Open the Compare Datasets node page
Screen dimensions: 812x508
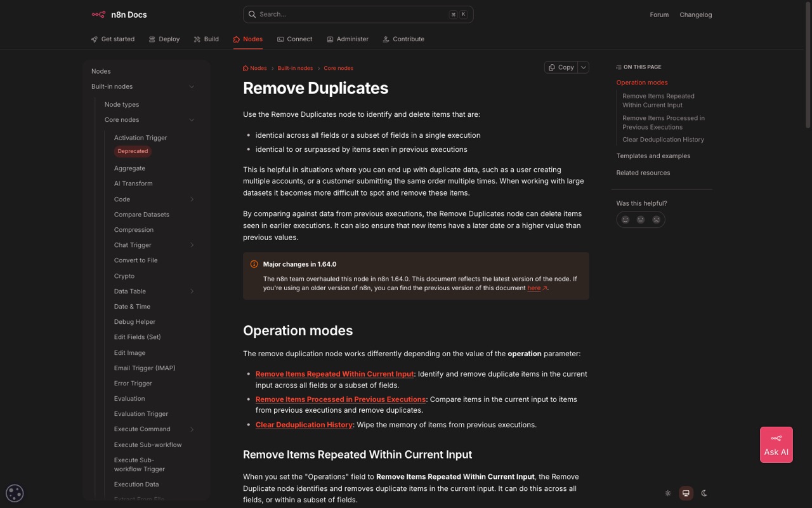tap(141, 215)
